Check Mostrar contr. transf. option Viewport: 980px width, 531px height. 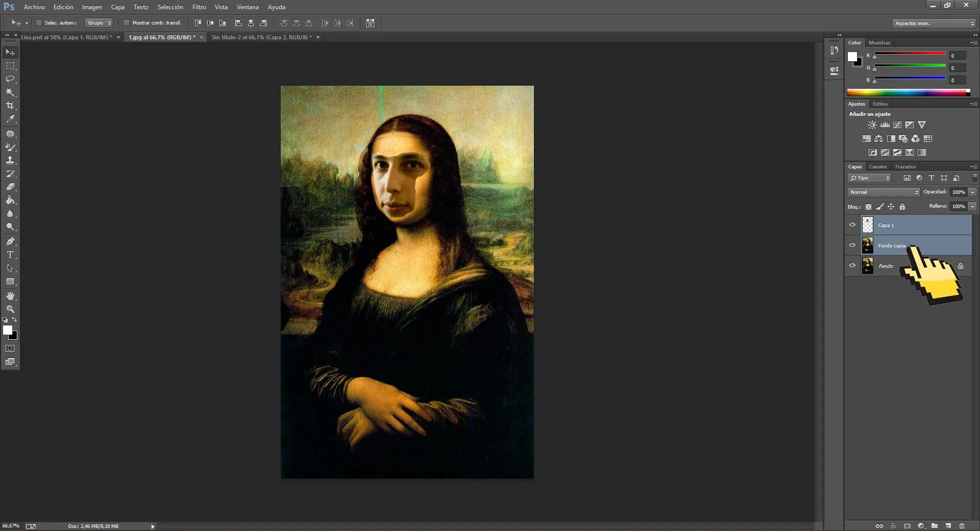pos(127,23)
